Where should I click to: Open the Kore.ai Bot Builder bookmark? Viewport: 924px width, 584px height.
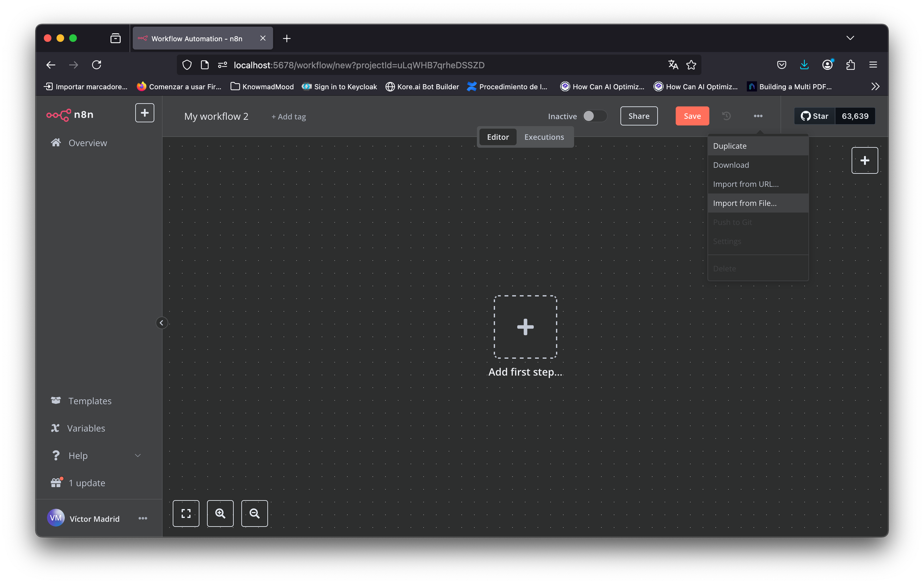point(422,86)
